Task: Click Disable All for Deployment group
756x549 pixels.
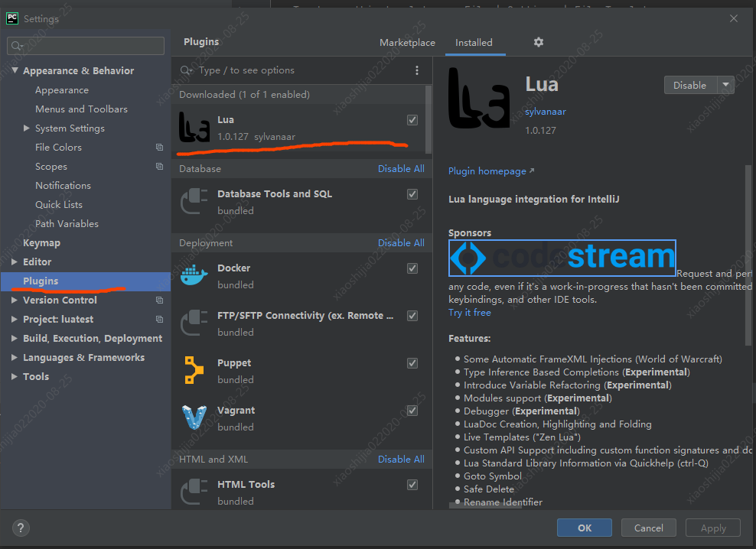Action: pyautogui.click(x=401, y=243)
